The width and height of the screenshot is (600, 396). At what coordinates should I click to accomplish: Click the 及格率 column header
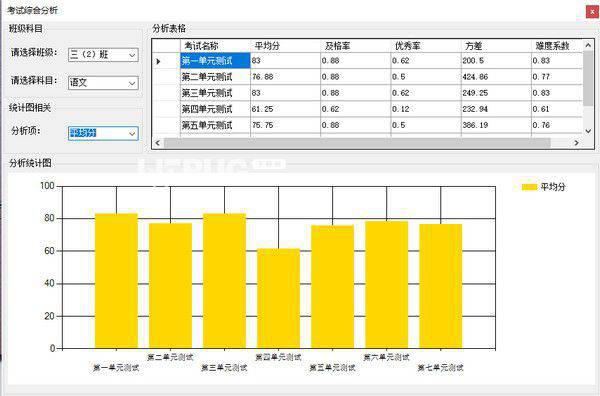pos(355,46)
